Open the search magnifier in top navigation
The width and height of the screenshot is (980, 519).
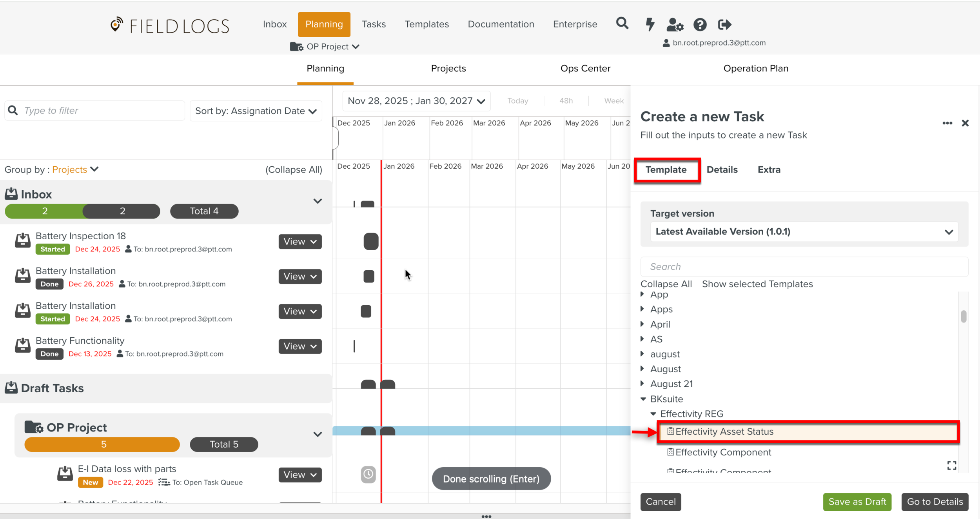pos(622,24)
